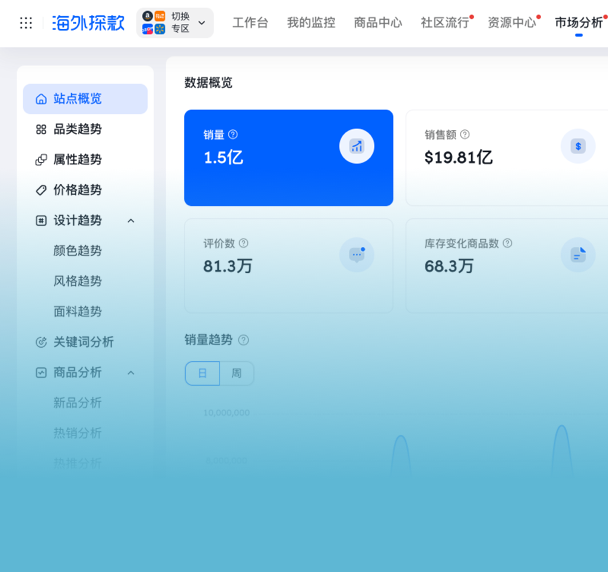The width and height of the screenshot is (608, 572).
Task: Open 社区流行 tab
Action: coord(445,22)
